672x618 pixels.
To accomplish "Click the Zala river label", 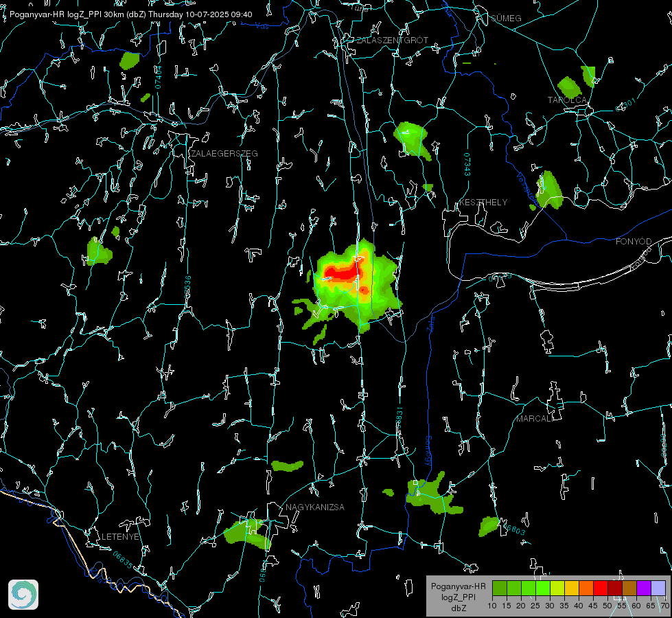I will coord(430,323).
